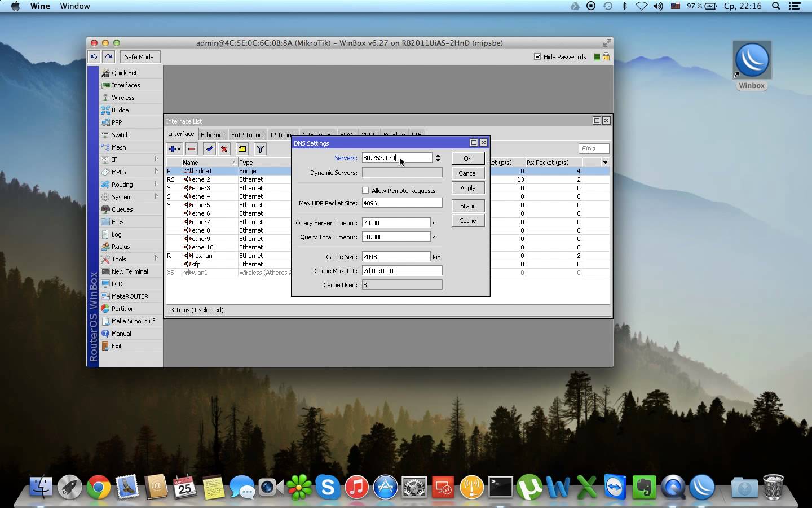This screenshot has width=812, height=508.
Task: Click the down arrow beside the Servers field
Action: (438, 160)
